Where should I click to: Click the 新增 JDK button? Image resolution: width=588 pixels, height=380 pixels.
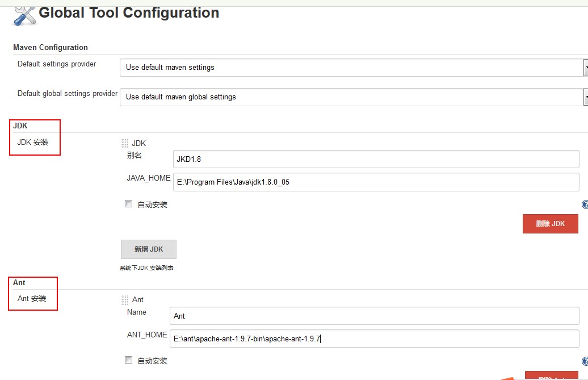pyautogui.click(x=149, y=249)
